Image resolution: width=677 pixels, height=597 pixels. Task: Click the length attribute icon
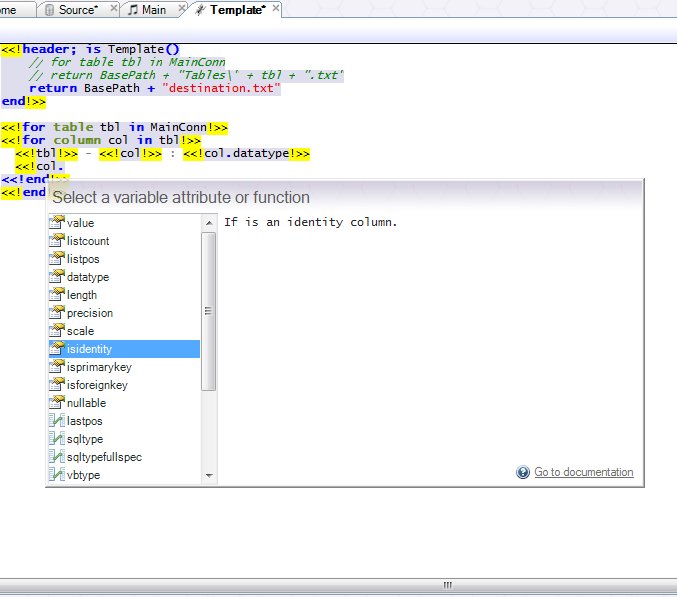57,295
